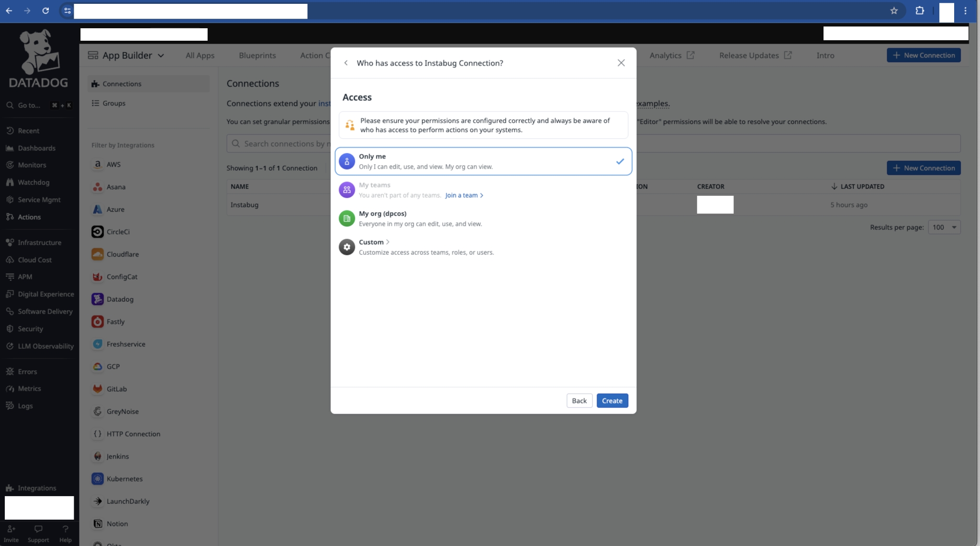Click the Jenkins integration icon

98,456
